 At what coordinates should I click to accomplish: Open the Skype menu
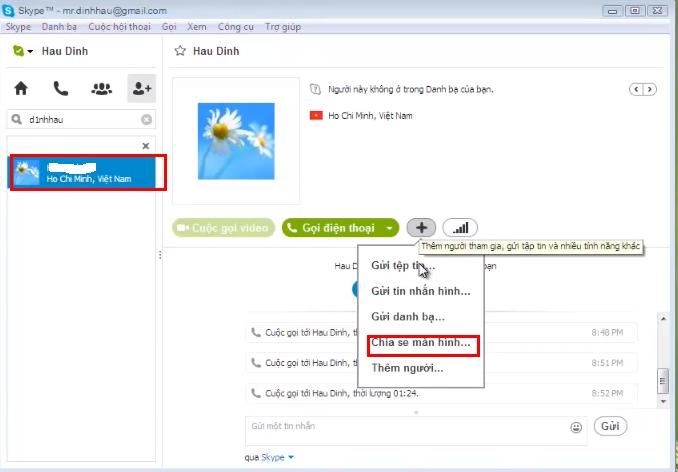18,27
